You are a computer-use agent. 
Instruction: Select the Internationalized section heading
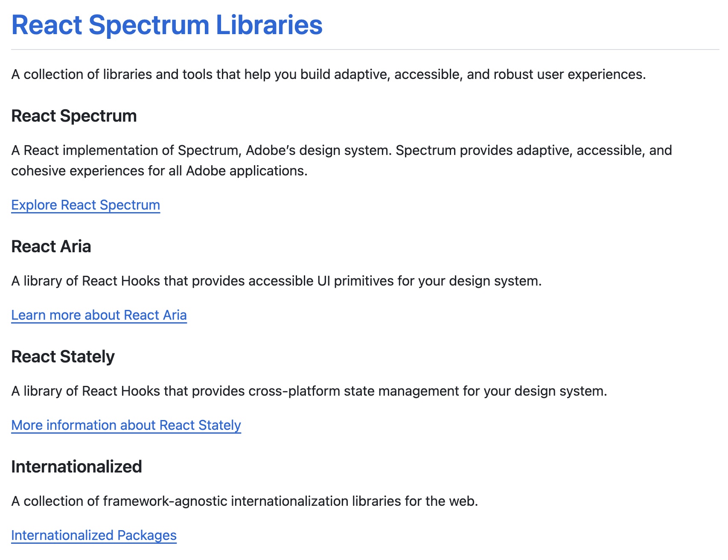coord(77,467)
